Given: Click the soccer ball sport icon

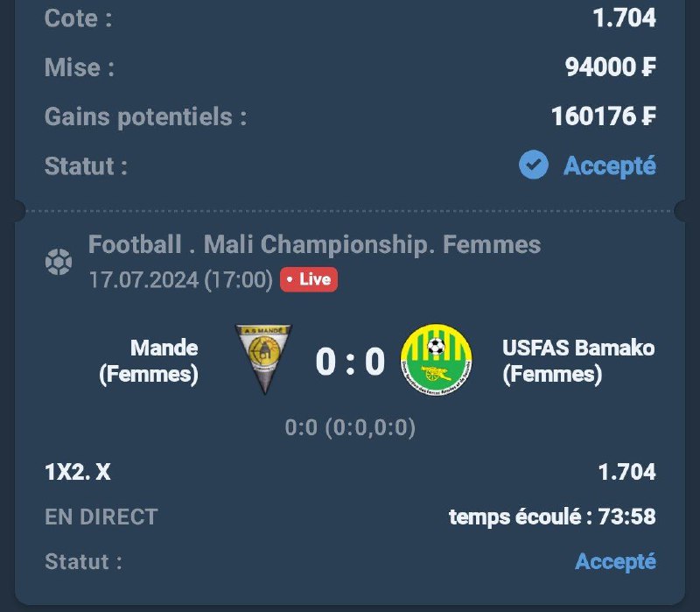Looking at the screenshot, I should click(x=59, y=262).
